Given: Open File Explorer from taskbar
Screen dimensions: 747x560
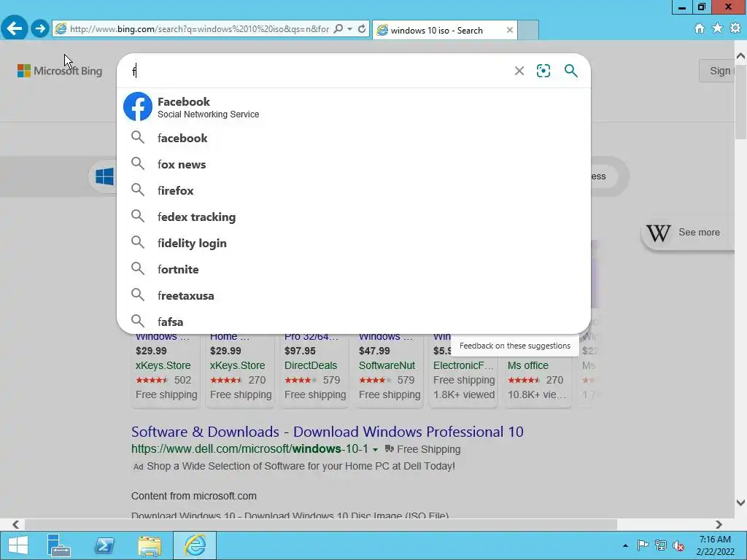Looking at the screenshot, I should (x=150, y=545).
